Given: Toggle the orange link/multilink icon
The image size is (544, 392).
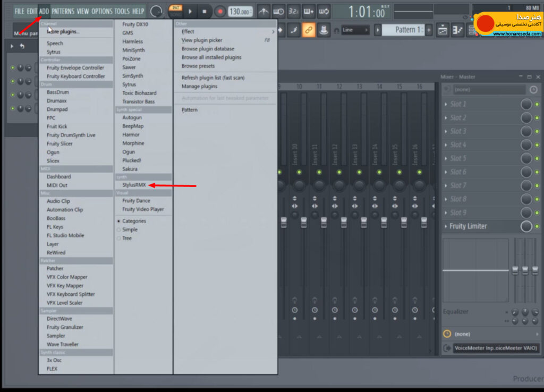Looking at the screenshot, I should point(309,30).
